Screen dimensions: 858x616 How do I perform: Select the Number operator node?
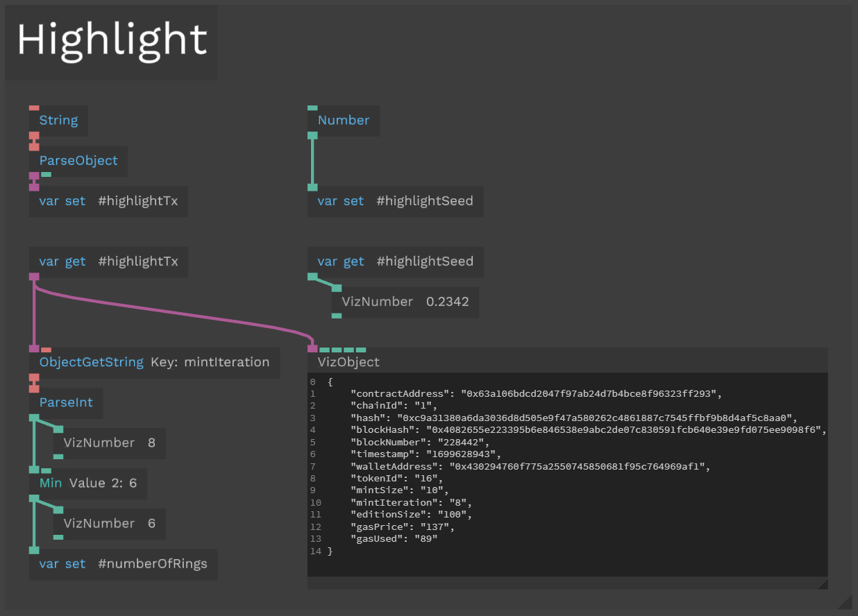pos(344,120)
